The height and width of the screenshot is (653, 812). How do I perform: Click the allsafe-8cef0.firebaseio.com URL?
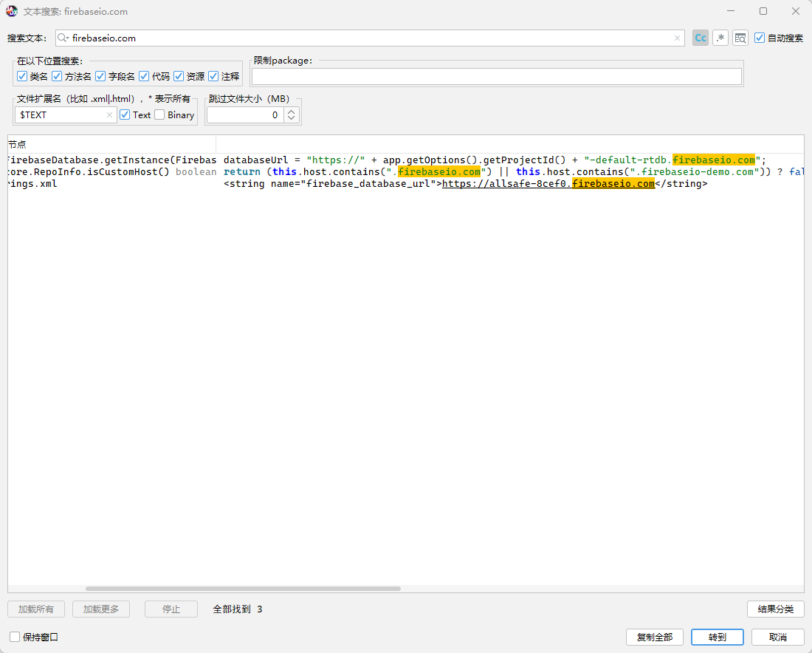coord(548,184)
